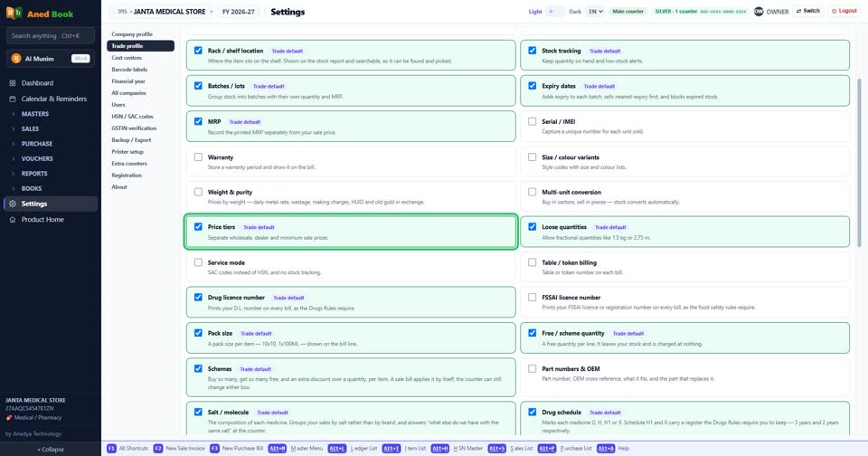The height and width of the screenshot is (456, 868).
Task: Click the Calendar & Reminders calendar icon
Action: 12,99
